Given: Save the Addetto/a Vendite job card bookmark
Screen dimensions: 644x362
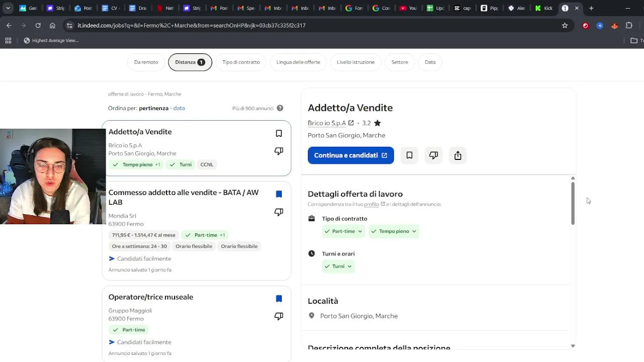Looking at the screenshot, I should pos(279,133).
